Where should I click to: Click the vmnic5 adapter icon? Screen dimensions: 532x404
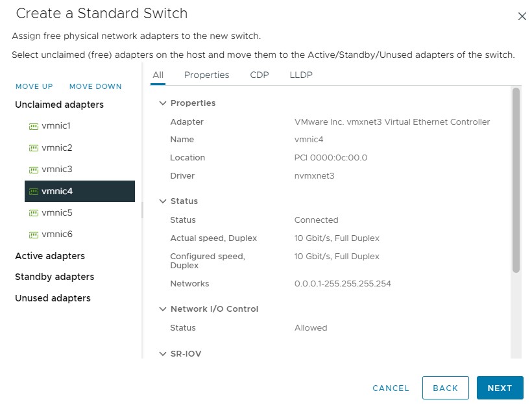coord(34,213)
